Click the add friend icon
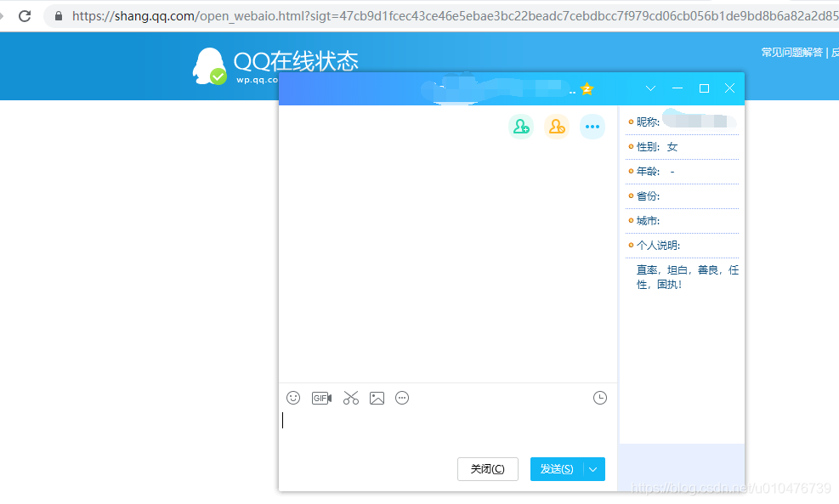The image size is (839, 504). click(x=521, y=127)
